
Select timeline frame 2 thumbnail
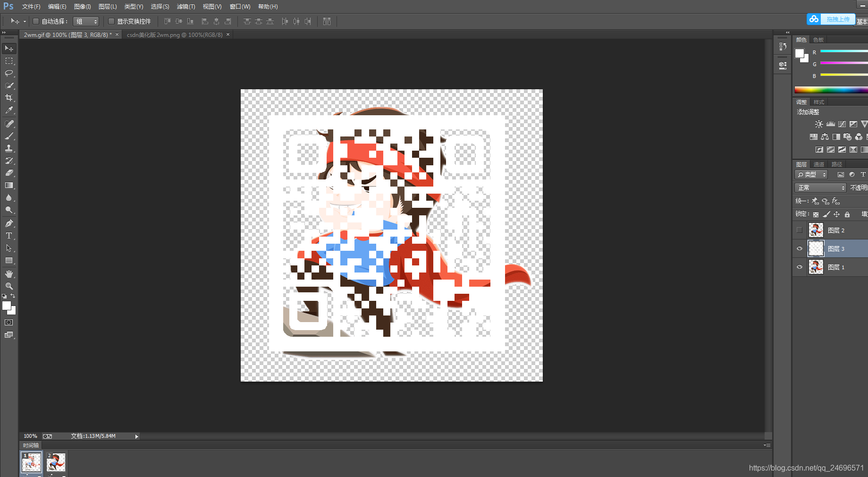(56, 462)
